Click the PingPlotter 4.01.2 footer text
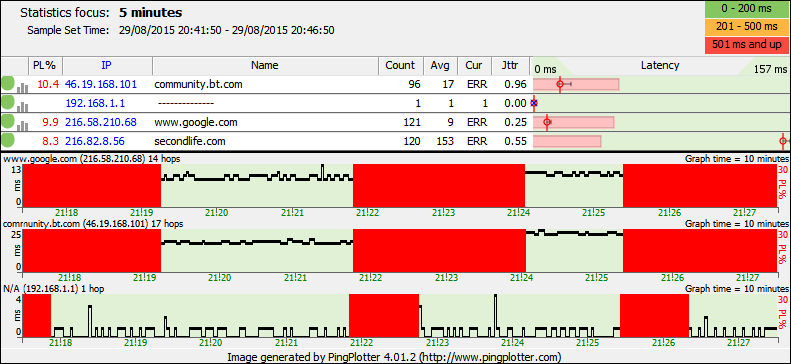This screenshot has width=791, height=364. (x=395, y=357)
